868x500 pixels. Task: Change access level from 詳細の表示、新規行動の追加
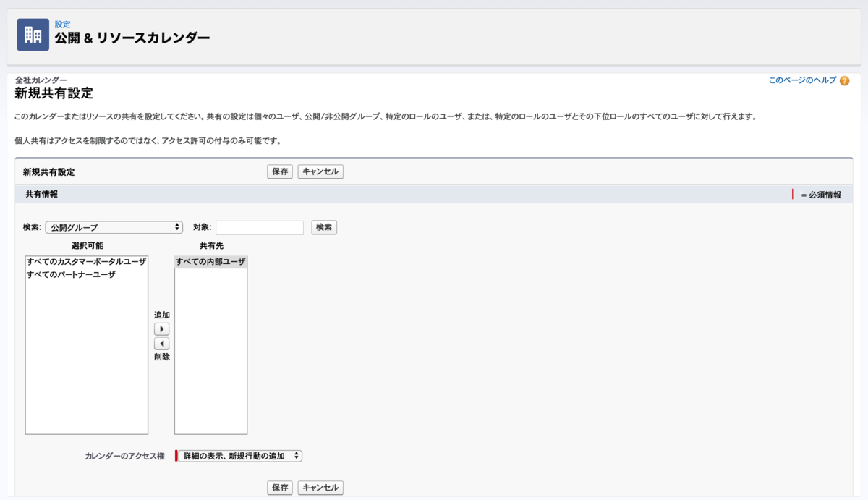[x=239, y=456]
